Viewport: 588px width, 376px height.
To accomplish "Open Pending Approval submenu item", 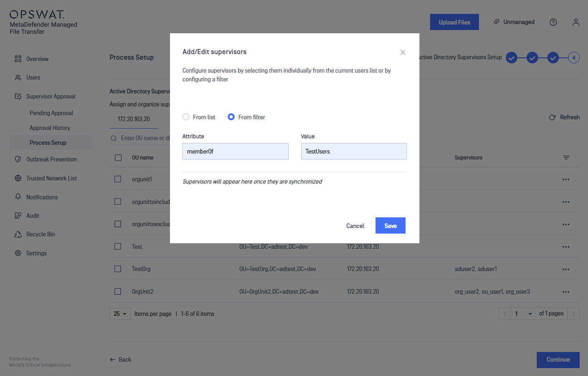I will pos(51,113).
